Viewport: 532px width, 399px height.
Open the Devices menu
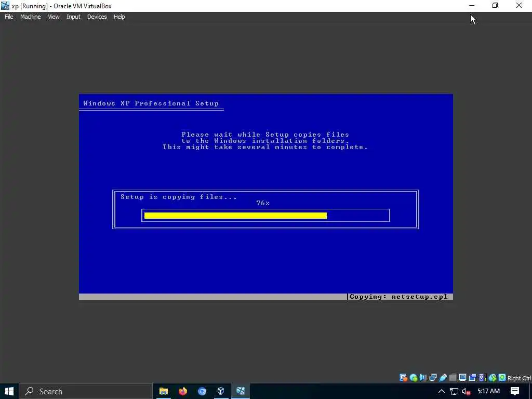coord(97,17)
